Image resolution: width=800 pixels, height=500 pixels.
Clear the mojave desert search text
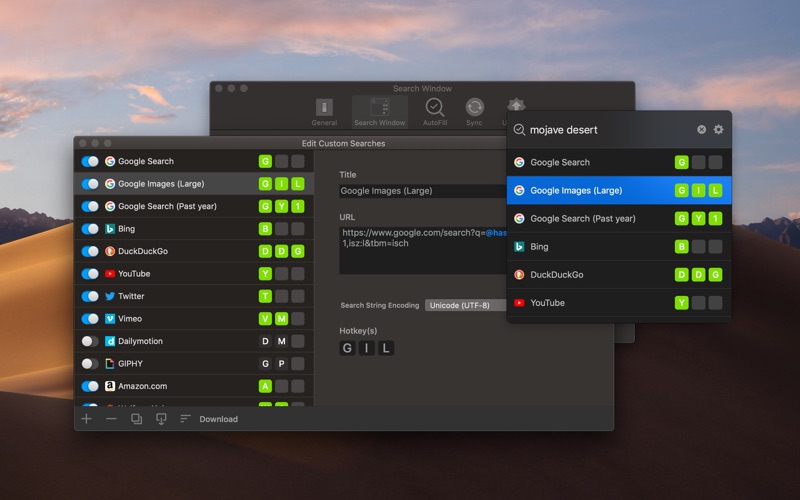click(702, 130)
